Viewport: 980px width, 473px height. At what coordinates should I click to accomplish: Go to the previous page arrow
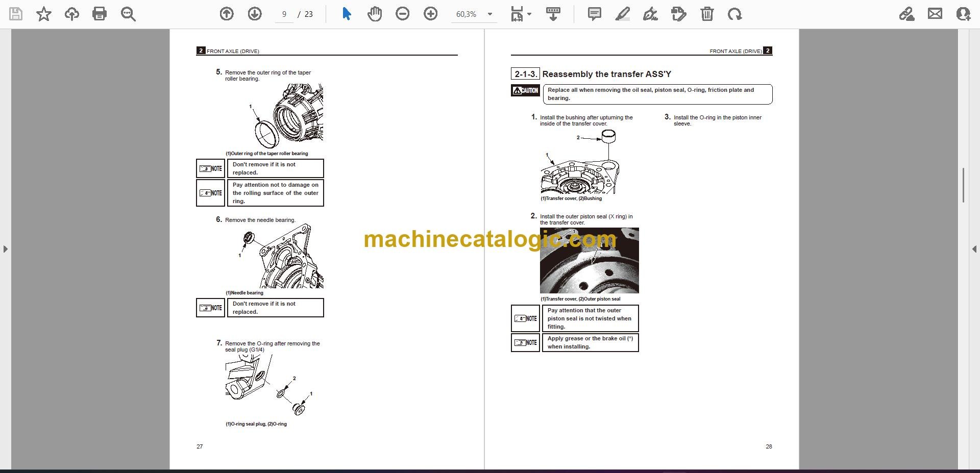[x=227, y=14]
